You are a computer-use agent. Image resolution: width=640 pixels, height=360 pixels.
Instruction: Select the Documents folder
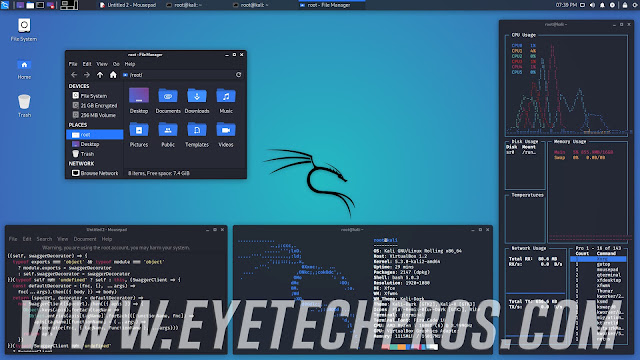click(168, 100)
